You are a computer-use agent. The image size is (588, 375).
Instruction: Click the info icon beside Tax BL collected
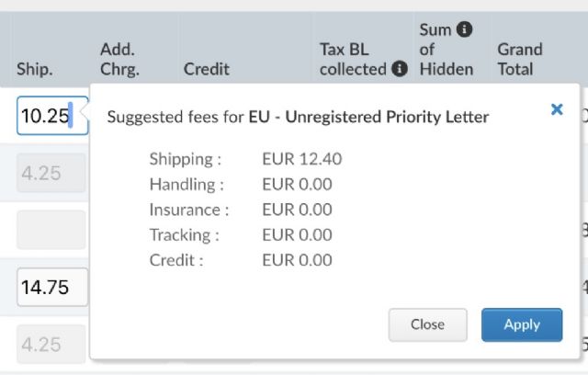pos(399,69)
